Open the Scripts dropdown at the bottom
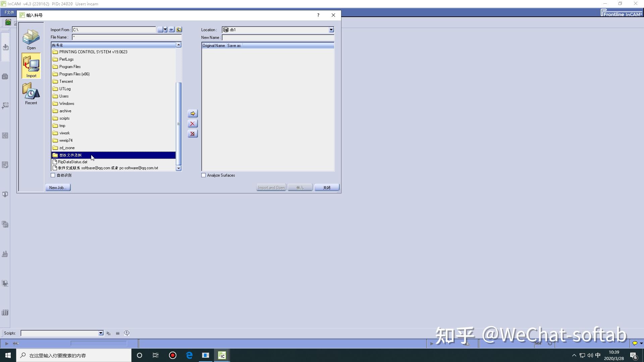Image resolution: width=644 pixels, height=362 pixels. coord(100,333)
